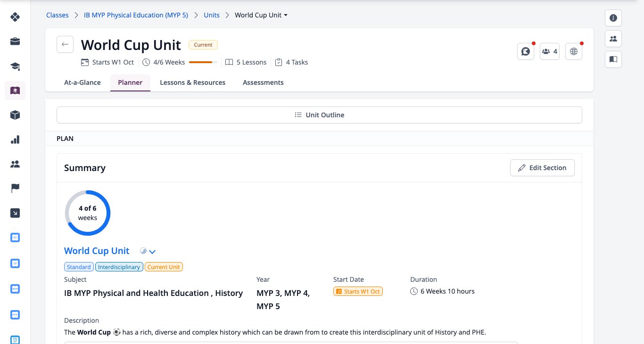Click the Edit Section button

(x=542, y=168)
